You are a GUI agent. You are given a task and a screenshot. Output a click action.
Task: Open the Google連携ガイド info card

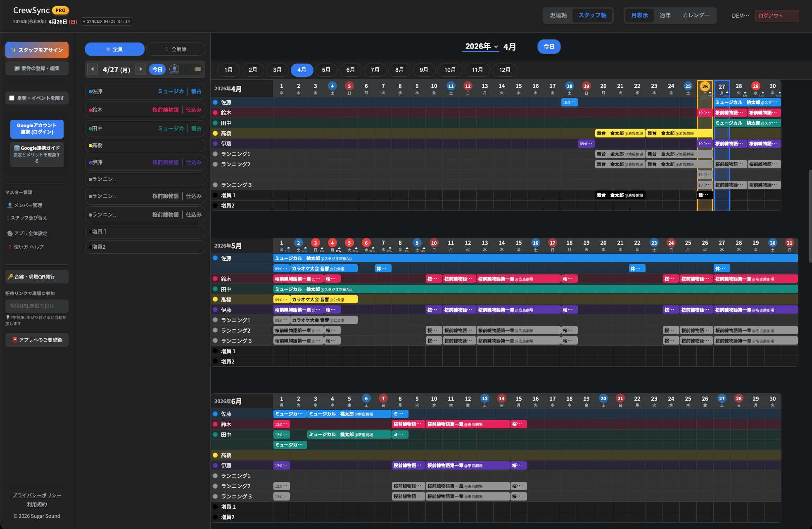click(37, 154)
